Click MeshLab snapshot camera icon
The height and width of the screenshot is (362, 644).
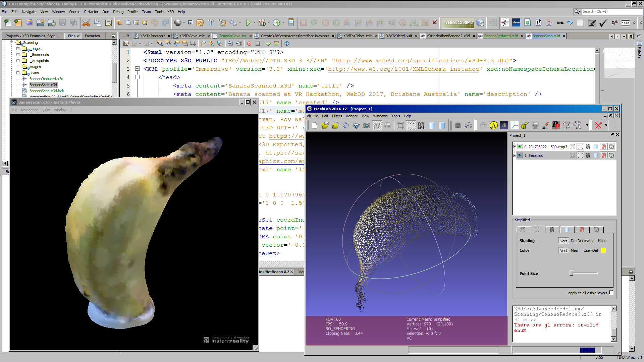point(366,126)
